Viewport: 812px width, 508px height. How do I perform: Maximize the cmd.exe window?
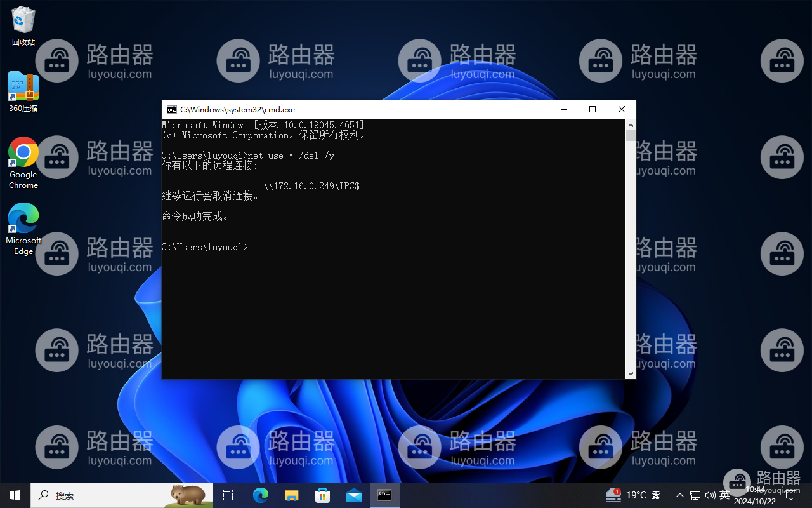pyautogui.click(x=593, y=109)
